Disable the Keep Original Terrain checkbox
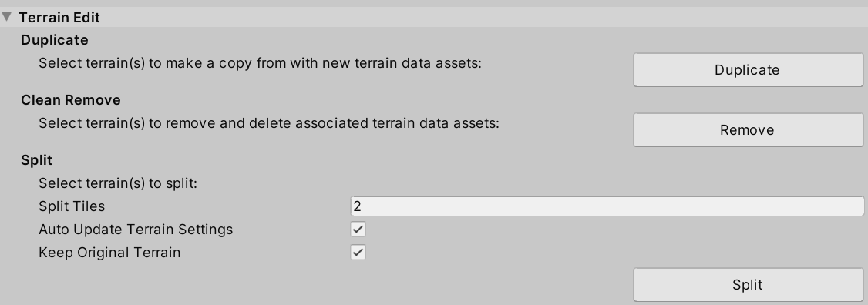868x305 pixels. 358,253
